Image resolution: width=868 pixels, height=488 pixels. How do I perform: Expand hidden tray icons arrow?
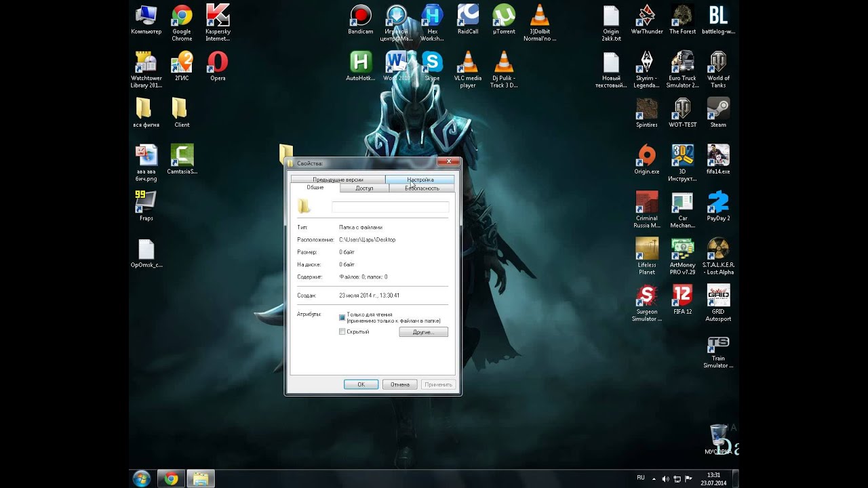(654, 479)
